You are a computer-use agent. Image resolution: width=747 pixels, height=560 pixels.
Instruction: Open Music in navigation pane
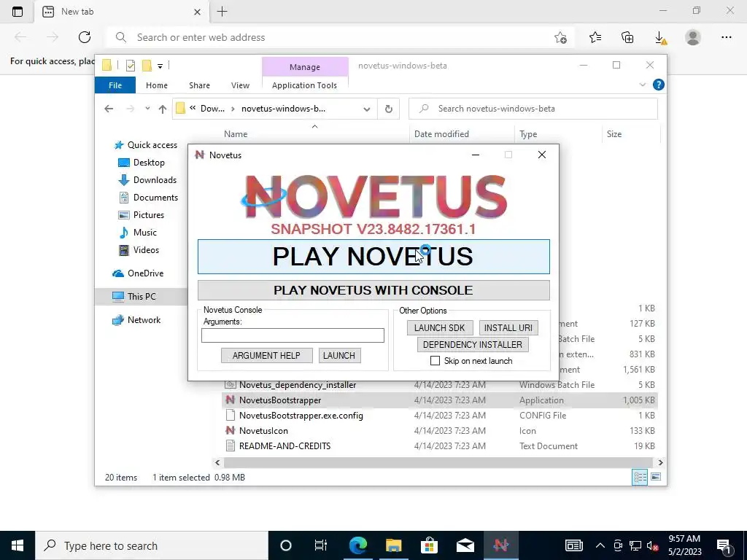pos(138,233)
